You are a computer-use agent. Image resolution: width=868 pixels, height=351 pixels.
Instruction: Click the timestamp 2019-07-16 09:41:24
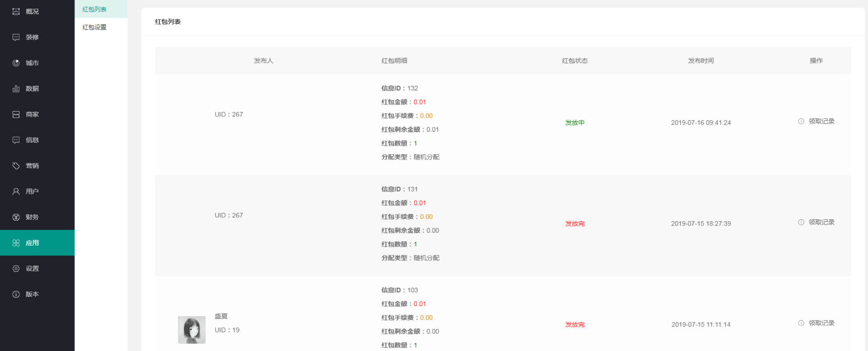pyautogui.click(x=701, y=123)
